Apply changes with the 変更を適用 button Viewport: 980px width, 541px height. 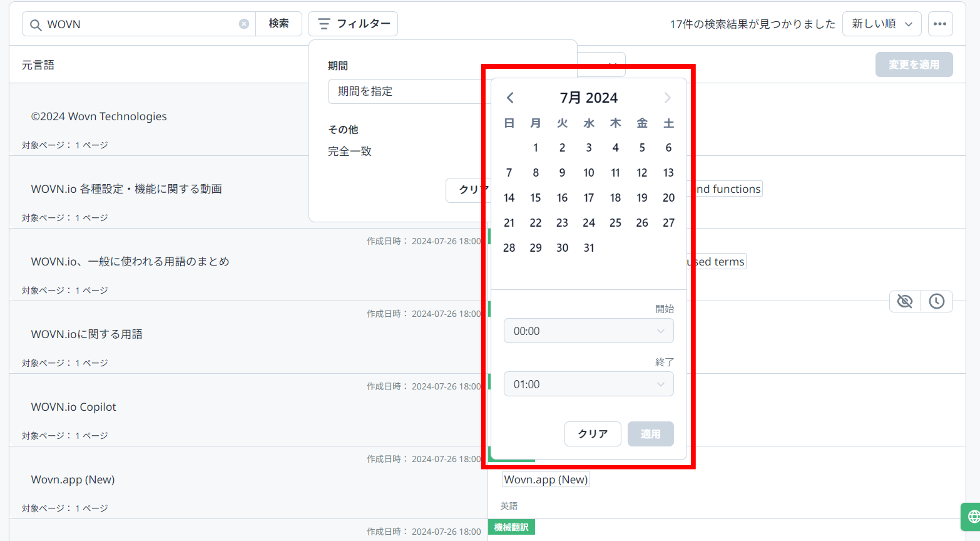(914, 64)
